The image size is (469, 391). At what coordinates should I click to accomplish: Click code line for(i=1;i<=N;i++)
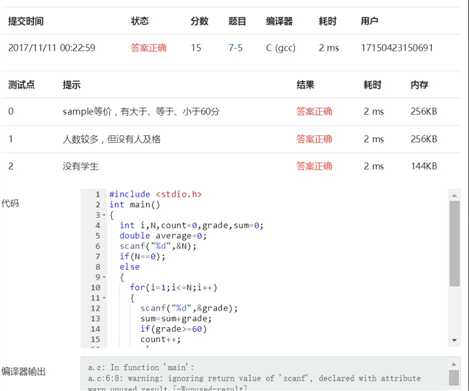tap(173, 287)
